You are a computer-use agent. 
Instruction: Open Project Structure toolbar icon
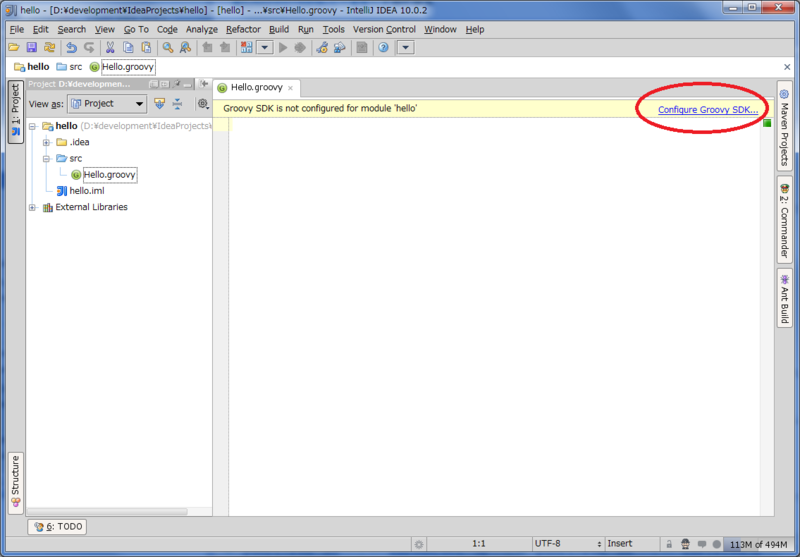pyautogui.click(x=339, y=47)
